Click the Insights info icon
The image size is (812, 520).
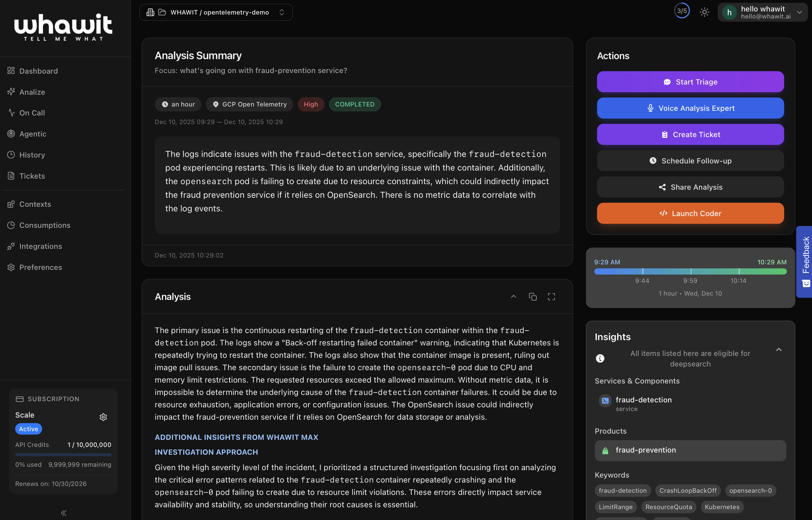[600, 358]
